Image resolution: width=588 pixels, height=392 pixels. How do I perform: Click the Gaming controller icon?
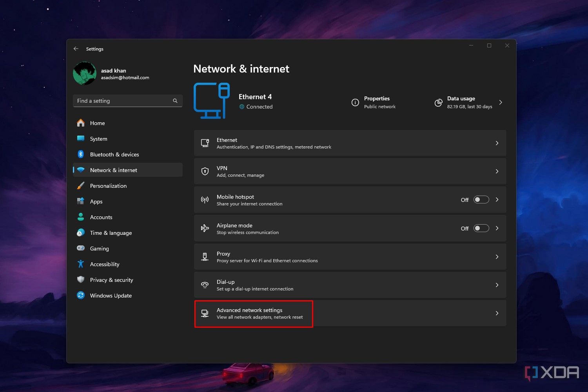pyautogui.click(x=81, y=248)
